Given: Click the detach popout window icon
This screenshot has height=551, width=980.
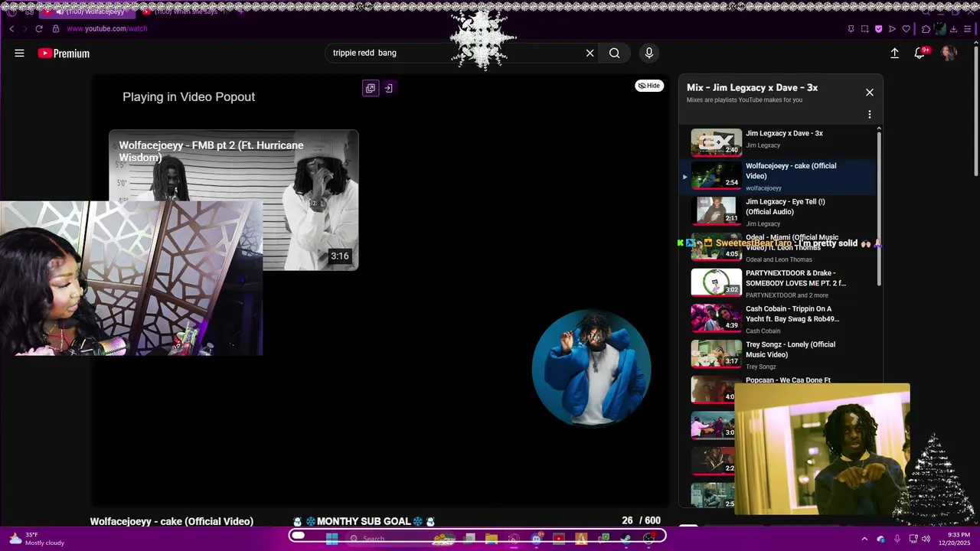Looking at the screenshot, I should (371, 88).
